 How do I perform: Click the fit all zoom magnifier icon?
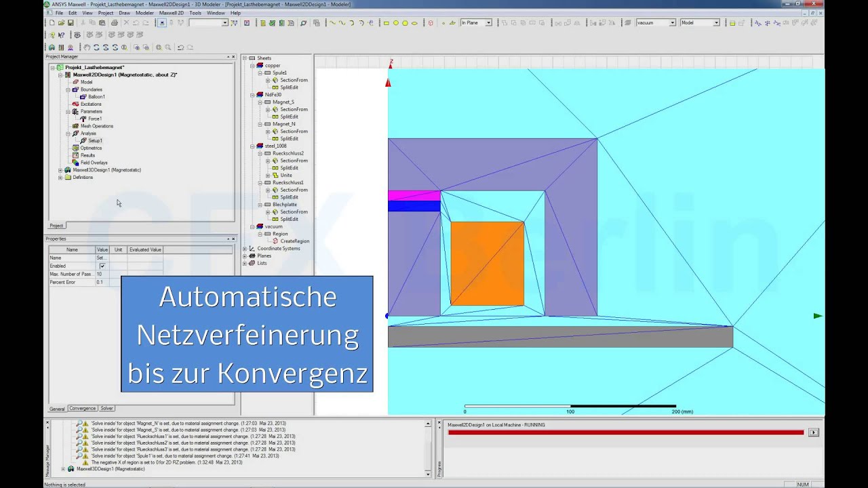[x=159, y=47]
